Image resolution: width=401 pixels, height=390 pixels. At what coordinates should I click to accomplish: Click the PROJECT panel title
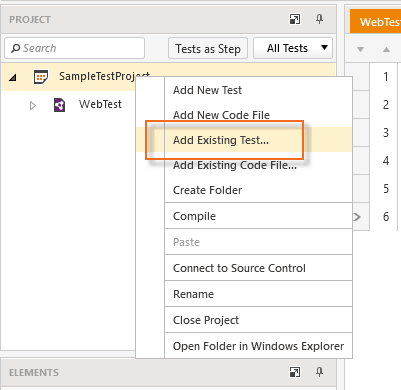(x=30, y=20)
